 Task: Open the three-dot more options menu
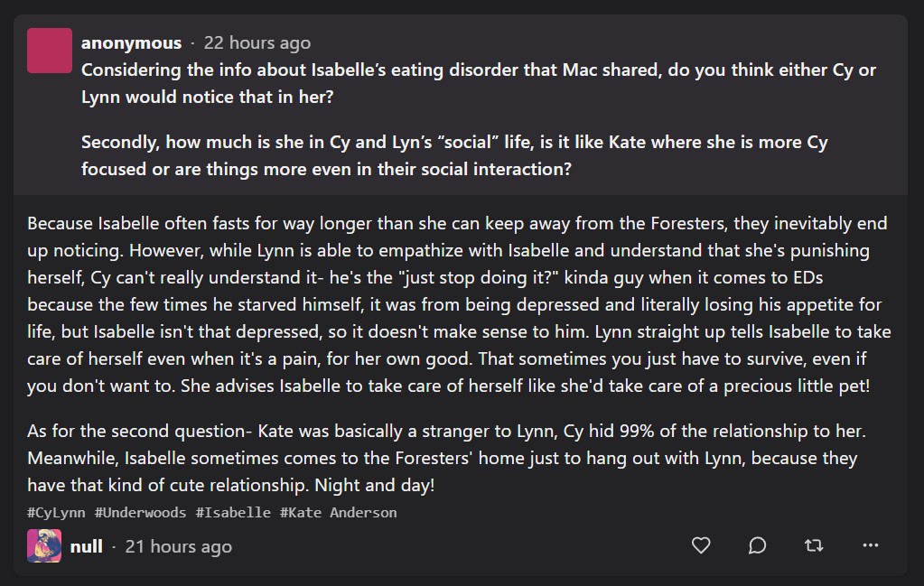(x=871, y=546)
